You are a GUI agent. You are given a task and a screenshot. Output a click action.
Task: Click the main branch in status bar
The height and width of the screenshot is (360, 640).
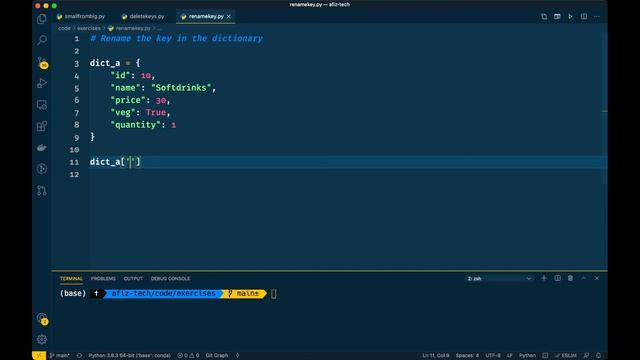60,356
